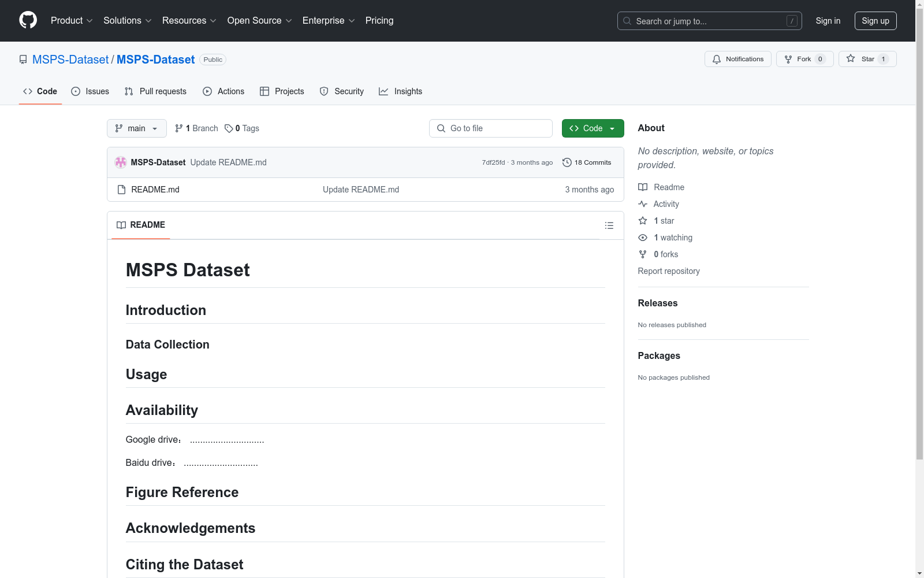This screenshot has height=578, width=924.
Task: Click the Data Collection heading
Action: point(167,344)
